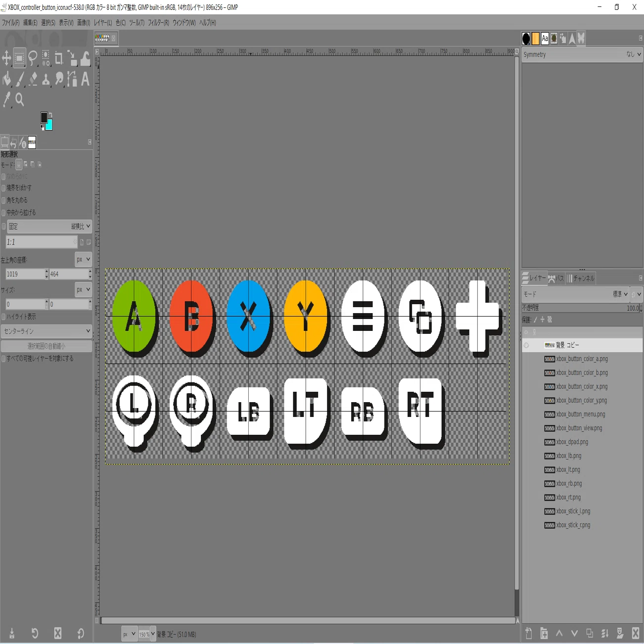Screen dimensions: 644x644
Task: Click the background cyan color swatch
Action: [49, 126]
